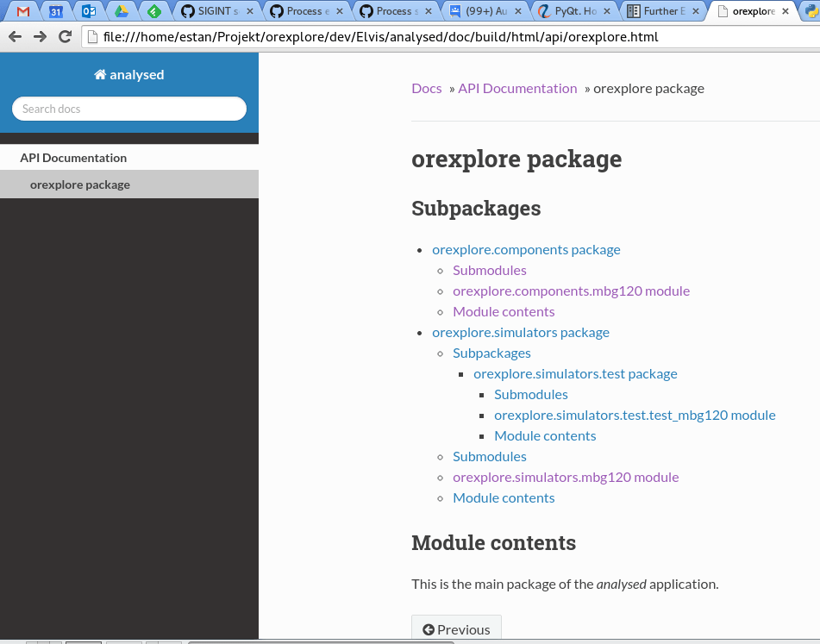Click the browser forward arrow
This screenshot has height=644, width=820.
pyautogui.click(x=40, y=36)
